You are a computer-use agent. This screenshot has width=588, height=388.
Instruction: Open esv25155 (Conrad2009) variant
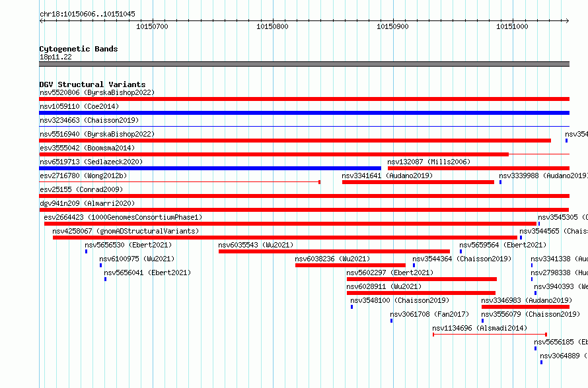point(81,189)
